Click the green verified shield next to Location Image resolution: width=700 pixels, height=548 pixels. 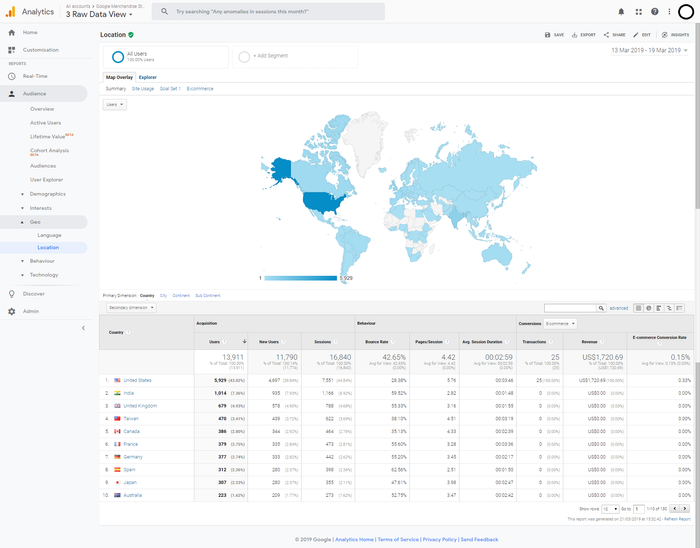(x=131, y=35)
